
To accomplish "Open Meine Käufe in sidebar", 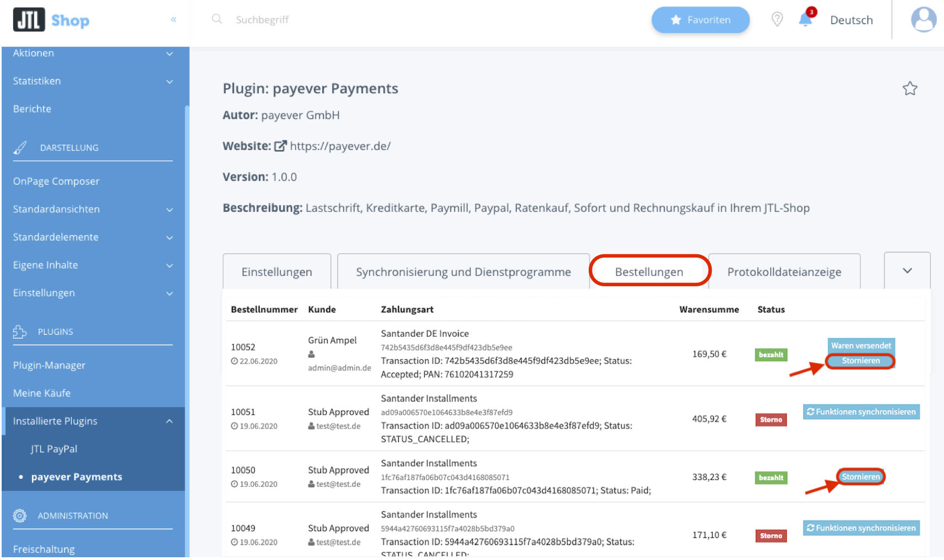I will [42, 393].
